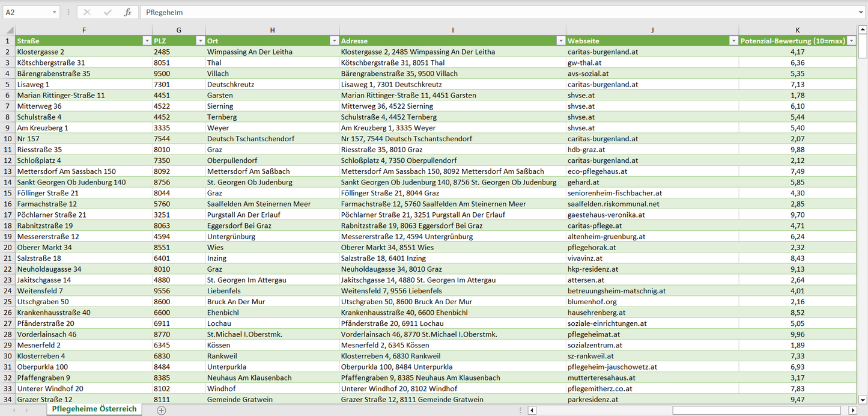Open the filter dropdown on the Straße column
The width and height of the screenshot is (868, 416).
pyautogui.click(x=147, y=40)
